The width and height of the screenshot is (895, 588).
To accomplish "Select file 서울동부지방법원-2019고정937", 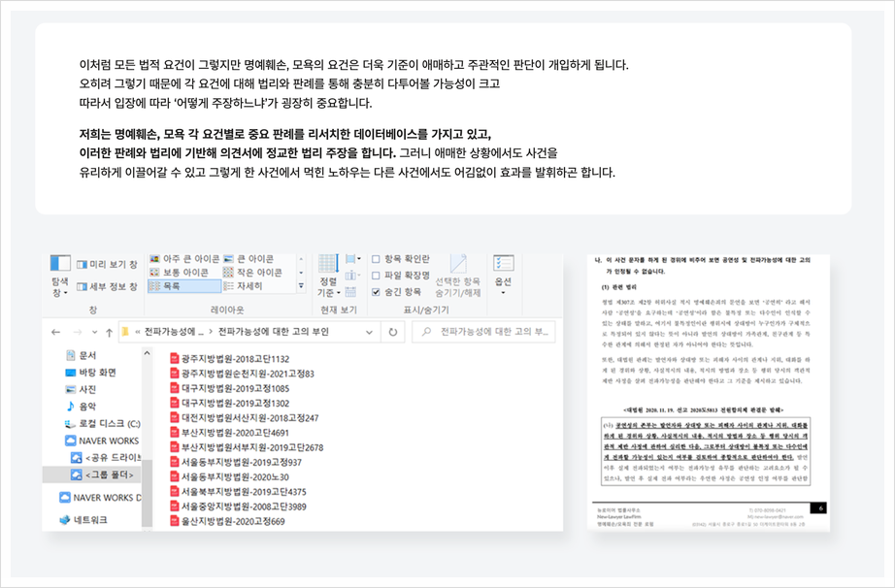I will click(x=236, y=463).
